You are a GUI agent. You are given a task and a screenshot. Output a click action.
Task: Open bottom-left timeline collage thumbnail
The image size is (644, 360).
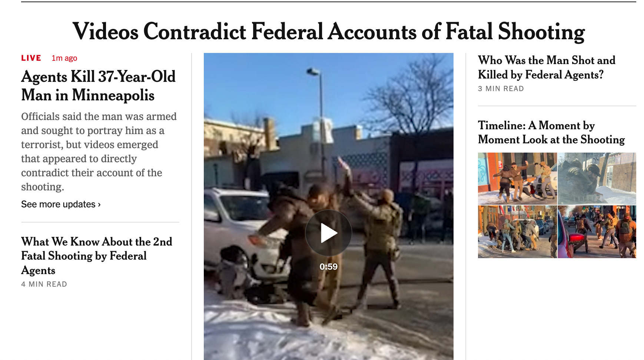pos(517,232)
